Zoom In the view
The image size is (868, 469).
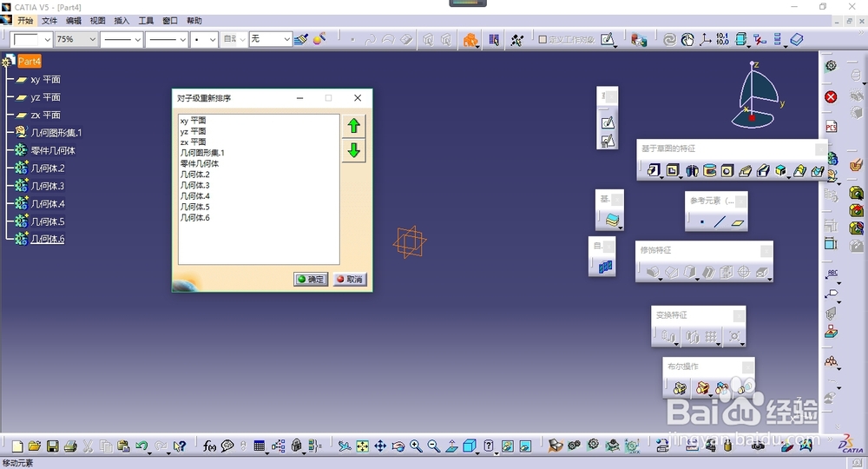(x=416, y=446)
